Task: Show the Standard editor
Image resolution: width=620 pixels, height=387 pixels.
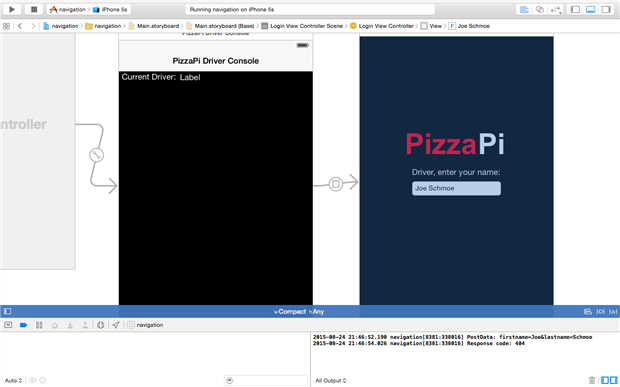Action: coord(524,9)
